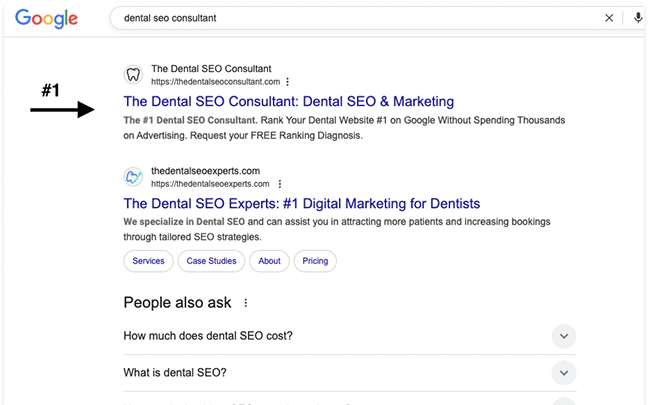
Task: Open the Services sitelink chip
Action: [x=148, y=261]
